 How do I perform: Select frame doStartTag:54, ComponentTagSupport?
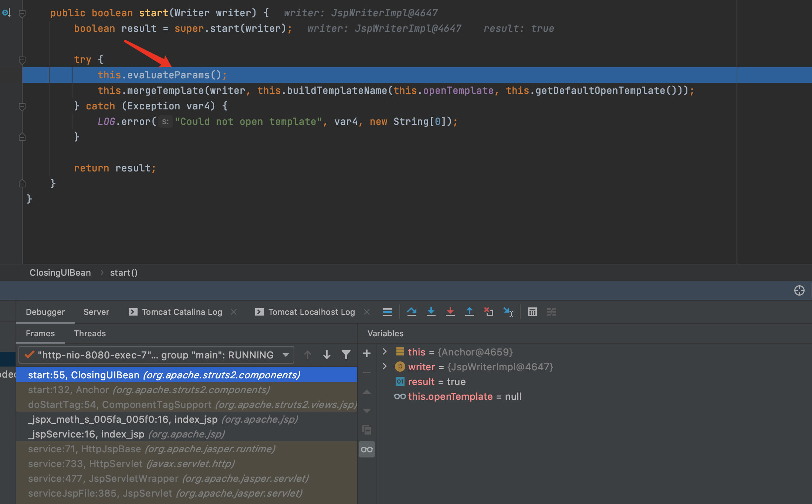tap(187, 404)
